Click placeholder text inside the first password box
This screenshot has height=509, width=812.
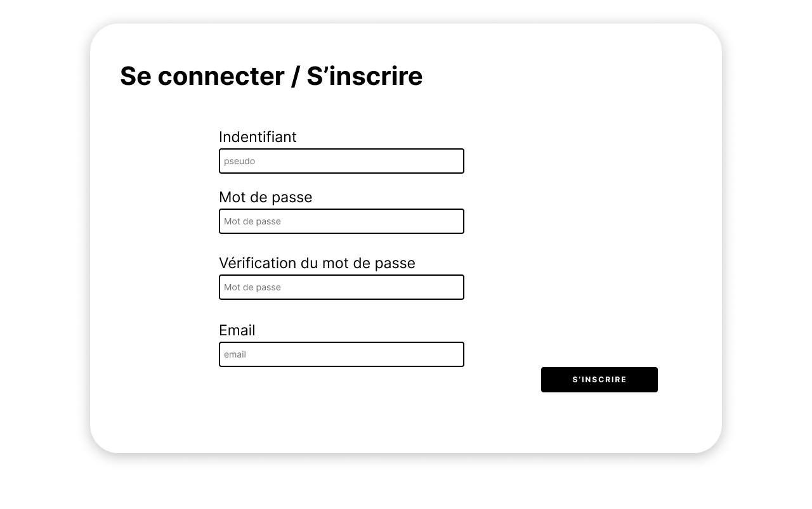(252, 221)
